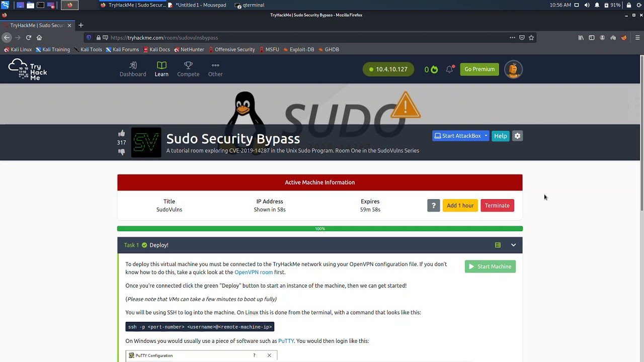This screenshot has width=644, height=362.
Task: View site security padlock information
Action: 98,37
